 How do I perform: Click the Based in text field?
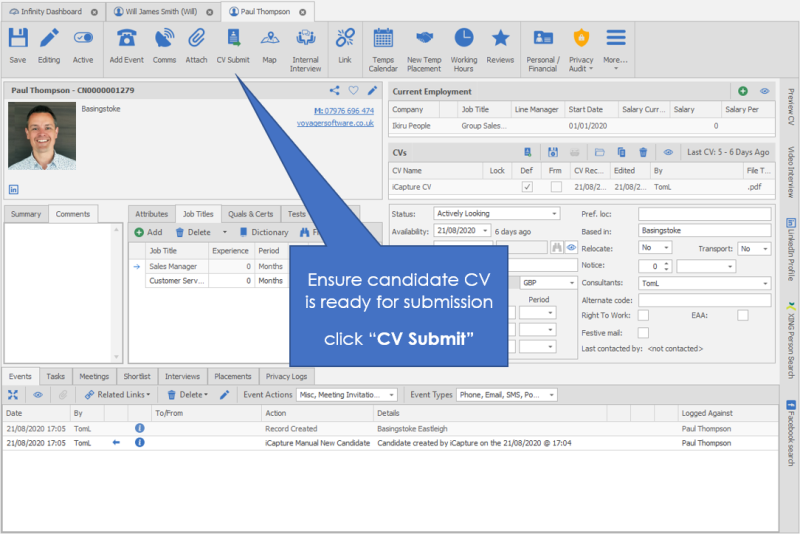point(705,230)
